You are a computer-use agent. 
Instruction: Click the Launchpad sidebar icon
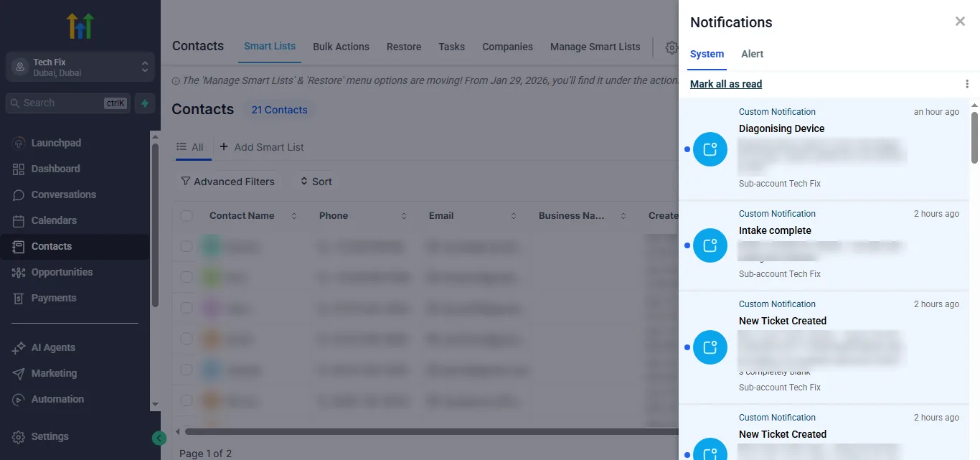[x=19, y=143]
